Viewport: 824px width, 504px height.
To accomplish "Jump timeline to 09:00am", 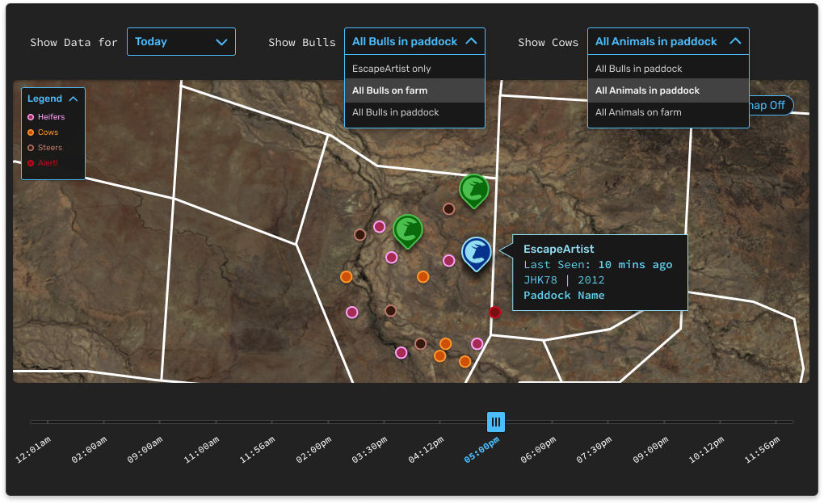I will [x=145, y=450].
